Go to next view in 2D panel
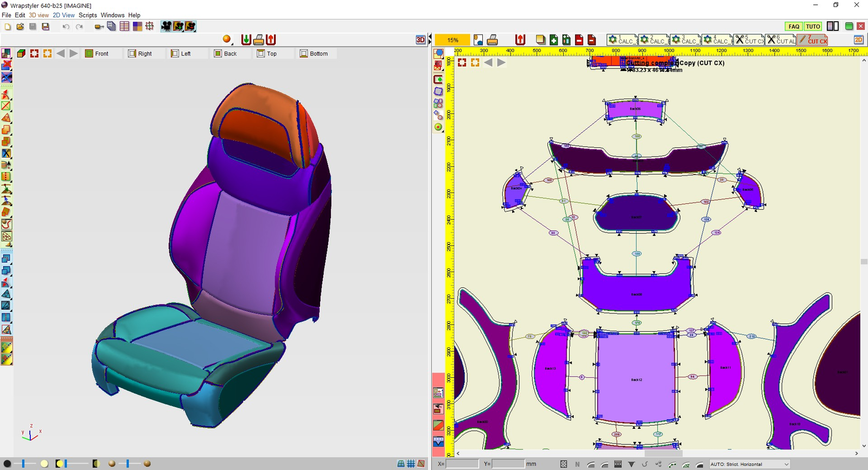868x470 pixels. coord(501,62)
